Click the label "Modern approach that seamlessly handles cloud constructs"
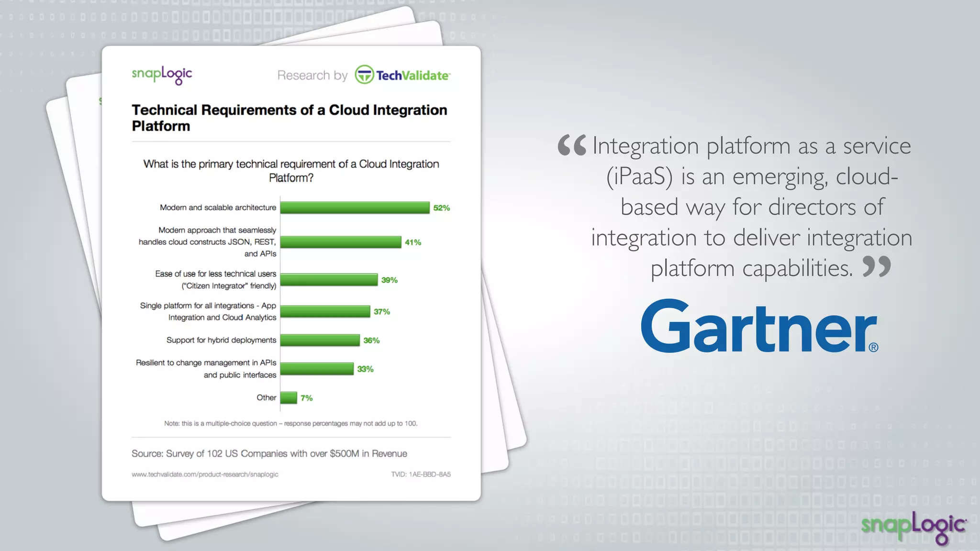 208,242
